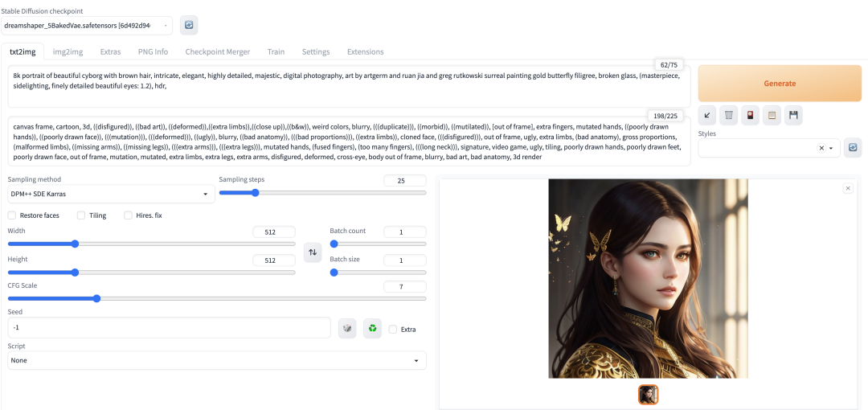Open the Settings tab
The width and height of the screenshot is (868, 410).
[x=316, y=51]
